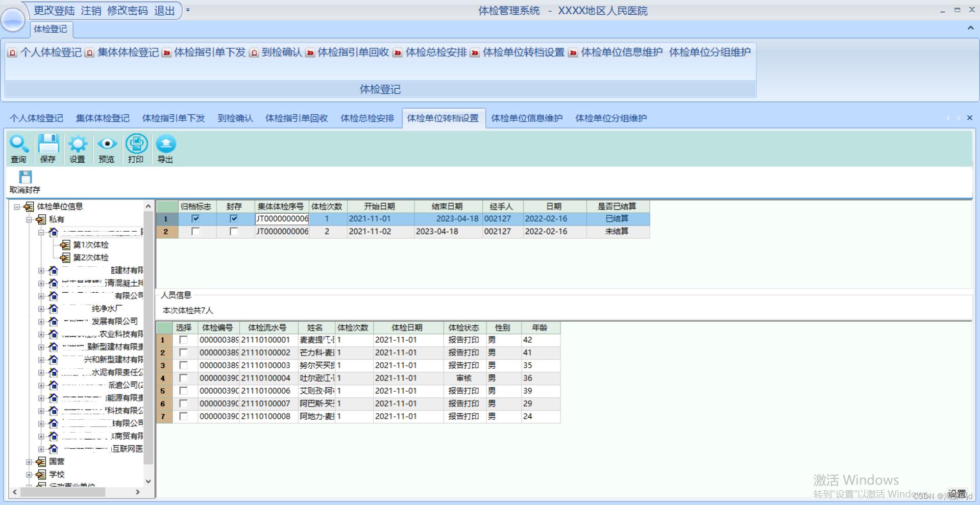The height and width of the screenshot is (505, 980).
Task: Click the 学校 folder tree icon
Action: [41, 474]
